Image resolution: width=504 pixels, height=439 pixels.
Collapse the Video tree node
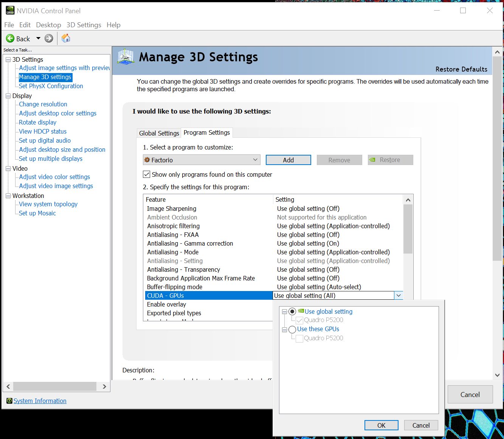click(x=8, y=168)
